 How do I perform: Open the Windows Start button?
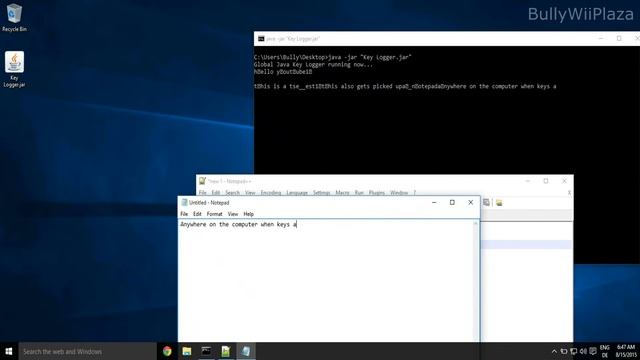9,351
